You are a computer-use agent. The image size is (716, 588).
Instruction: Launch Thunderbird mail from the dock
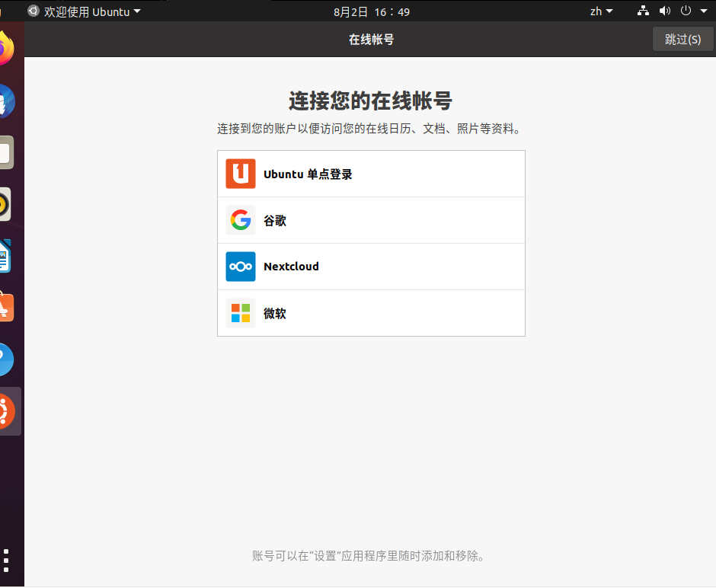click(x=6, y=101)
